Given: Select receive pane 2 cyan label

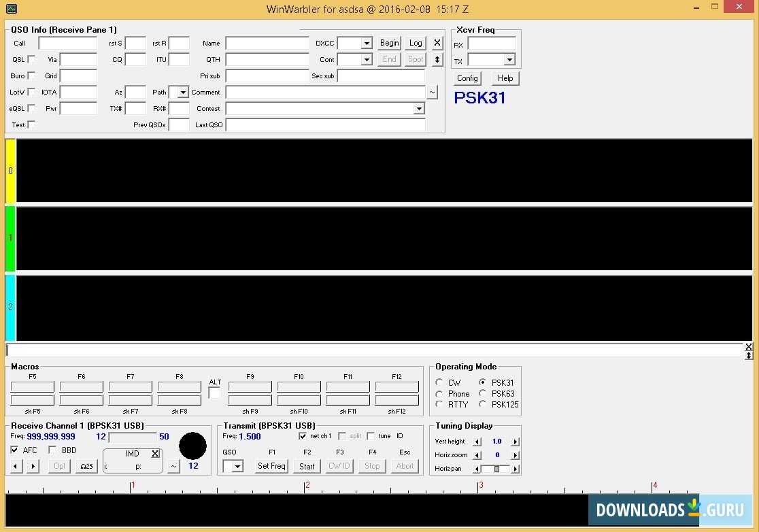Looking at the screenshot, I should click(x=10, y=307).
